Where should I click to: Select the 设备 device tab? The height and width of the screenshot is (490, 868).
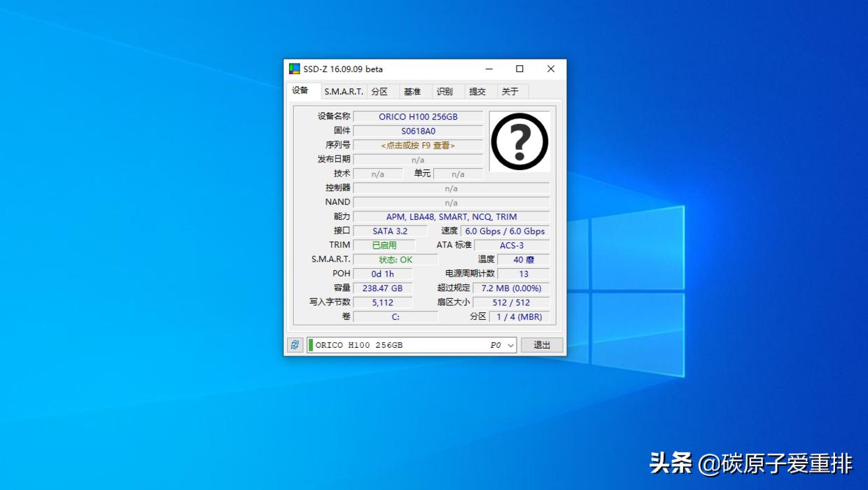pos(302,90)
